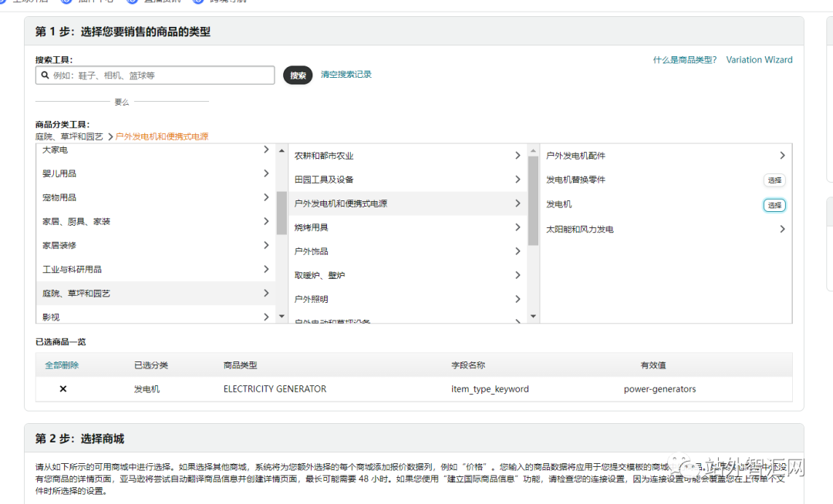Click first column scrollbar thumb

[x=282, y=213]
